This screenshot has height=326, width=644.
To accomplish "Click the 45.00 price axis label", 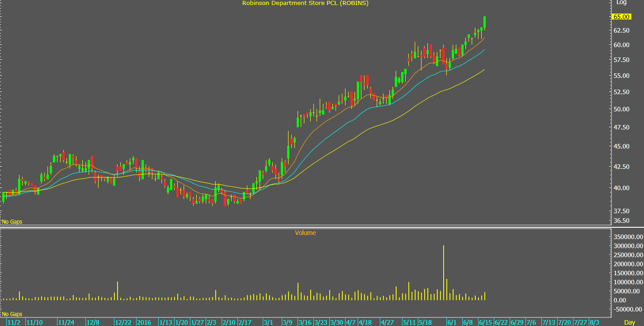I will coord(621,146).
